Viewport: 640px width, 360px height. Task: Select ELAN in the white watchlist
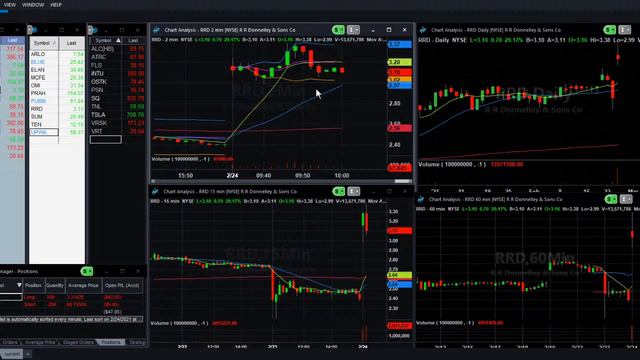click(x=37, y=70)
